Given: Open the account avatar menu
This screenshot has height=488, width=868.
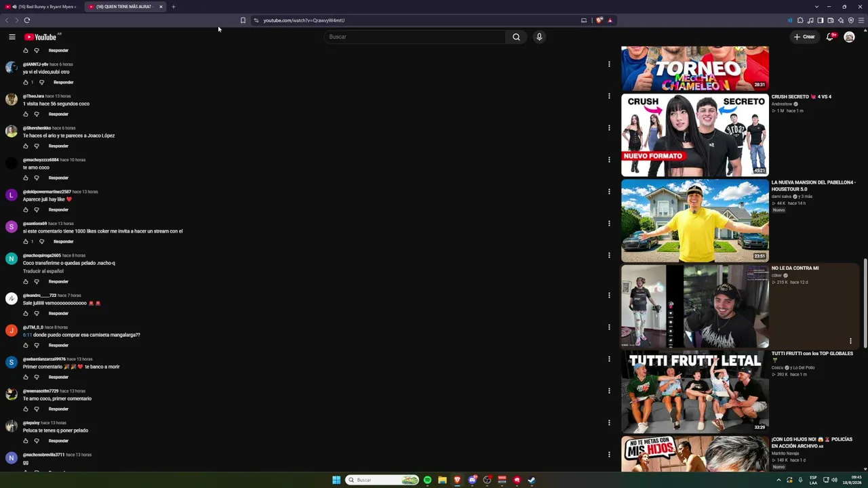Looking at the screenshot, I should tap(849, 37).
